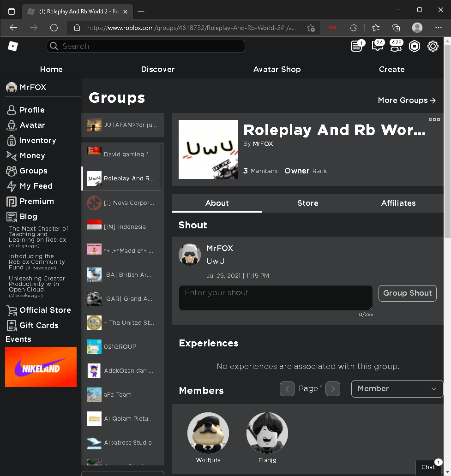Switch to the Affiliates tab
Screen dimensions: 451x476
[398, 203]
